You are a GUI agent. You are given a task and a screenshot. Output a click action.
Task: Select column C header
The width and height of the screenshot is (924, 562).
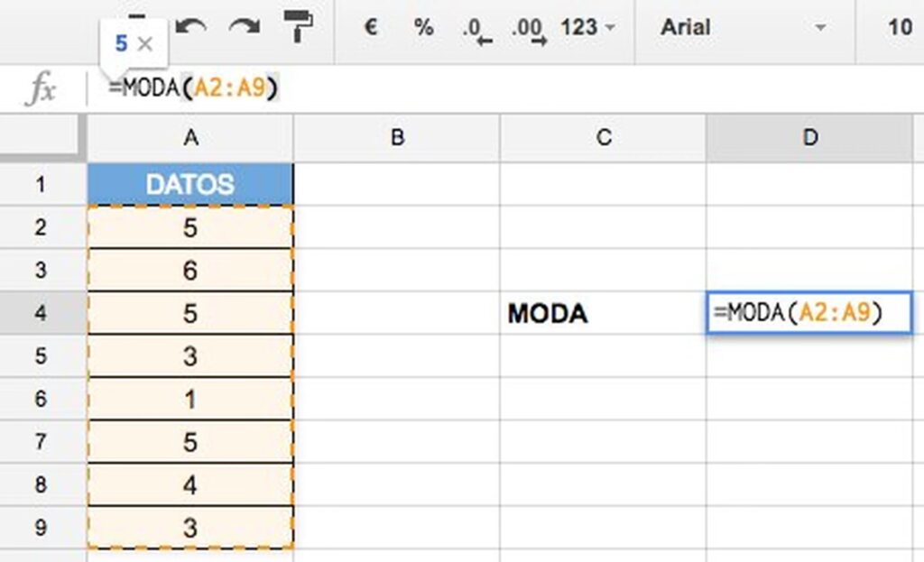pos(603,137)
